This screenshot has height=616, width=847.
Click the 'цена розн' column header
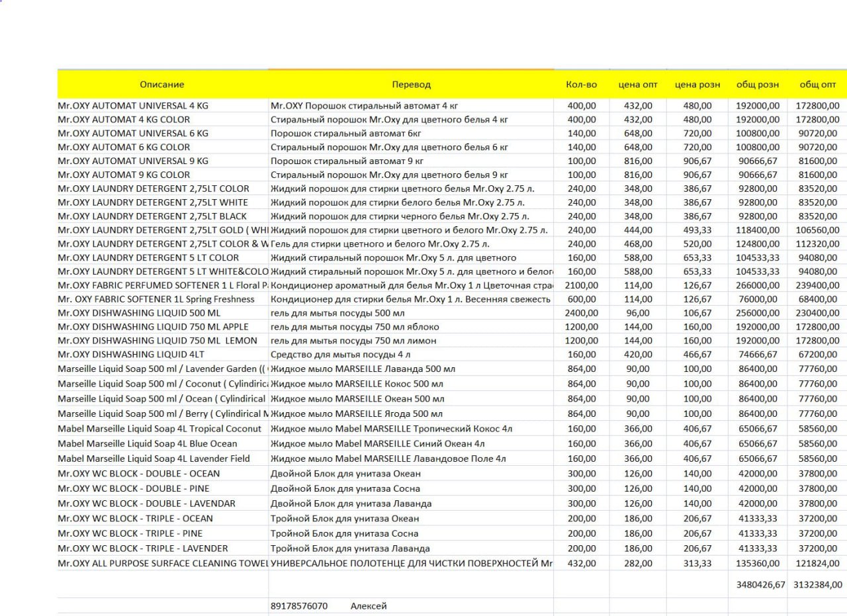point(697,85)
